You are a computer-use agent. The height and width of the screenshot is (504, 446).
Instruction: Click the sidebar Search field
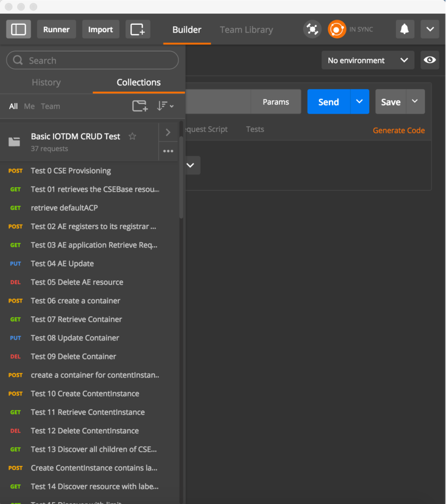point(92,60)
